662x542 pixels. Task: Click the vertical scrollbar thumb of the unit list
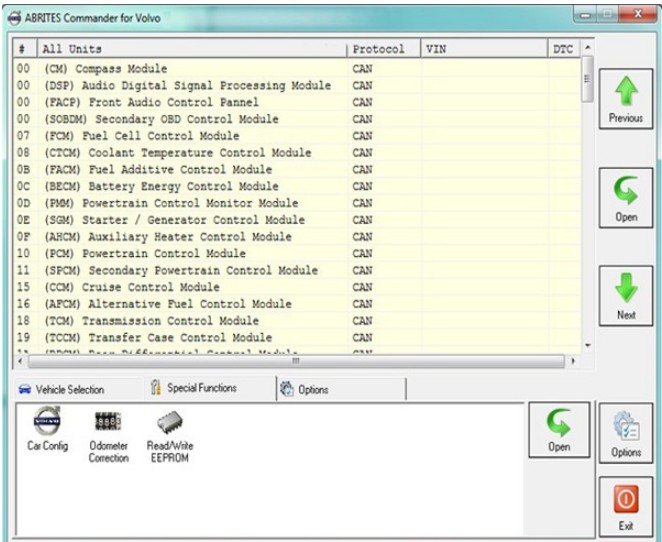[587, 79]
